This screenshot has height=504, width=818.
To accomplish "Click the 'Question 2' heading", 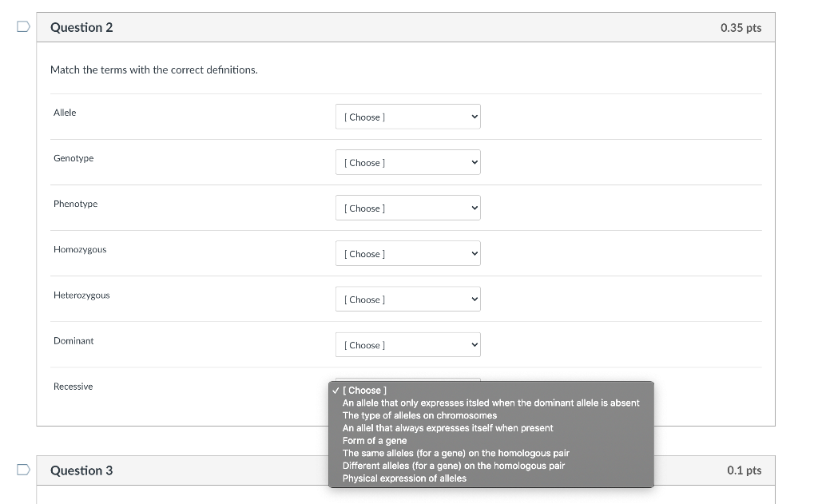I will point(81,28).
